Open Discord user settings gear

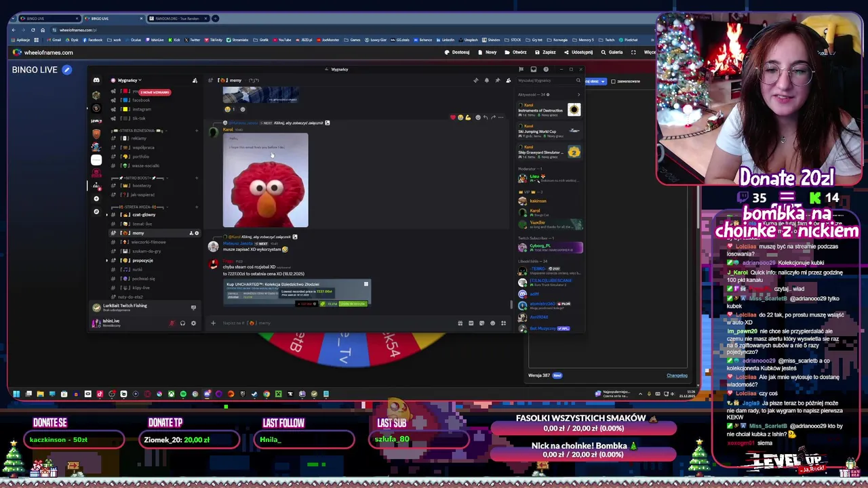[193, 323]
